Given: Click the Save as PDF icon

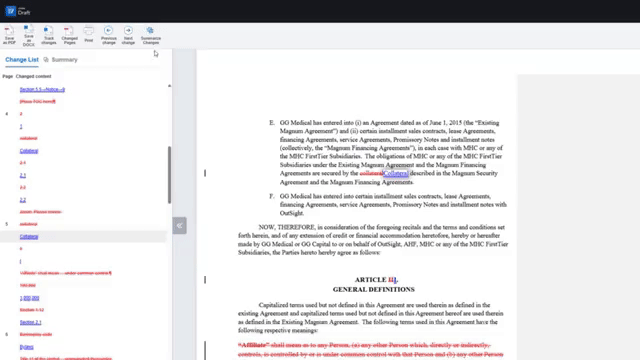Looking at the screenshot, I should coord(9,35).
